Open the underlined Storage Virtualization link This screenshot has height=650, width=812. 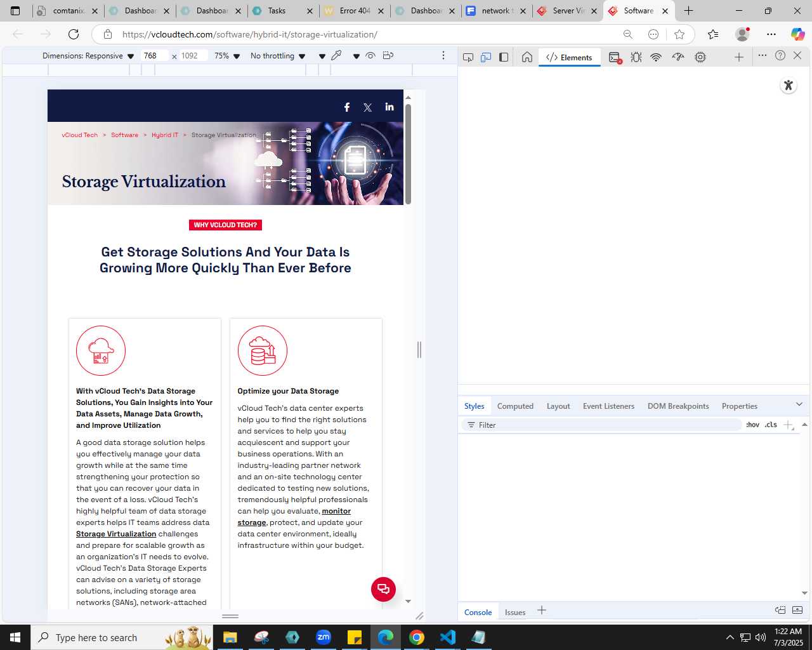116,534
